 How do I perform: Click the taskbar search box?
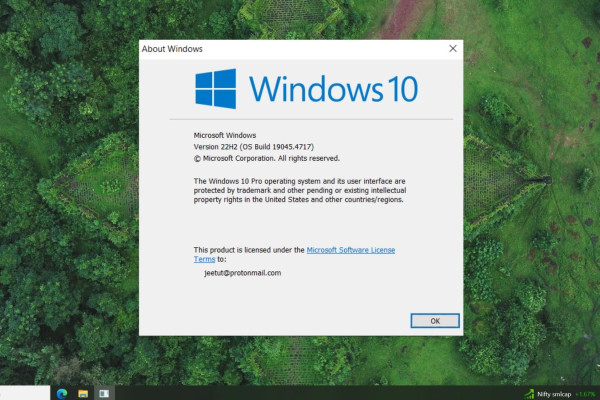coord(25,393)
